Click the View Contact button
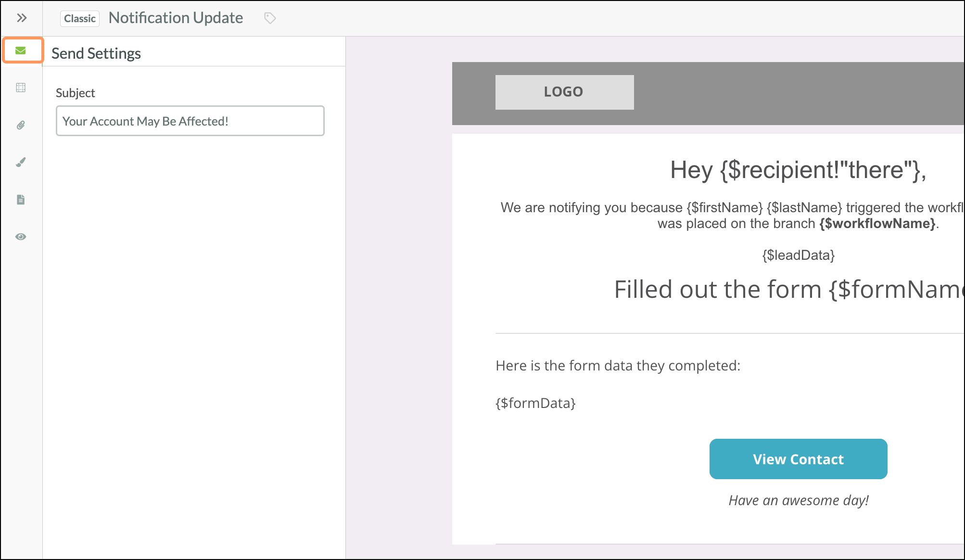The width and height of the screenshot is (965, 560). pyautogui.click(x=798, y=459)
